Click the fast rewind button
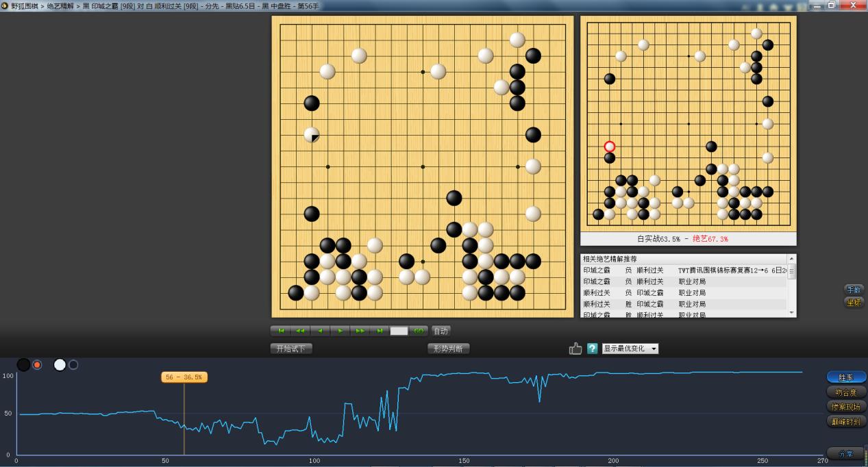868x467 pixels. point(300,331)
